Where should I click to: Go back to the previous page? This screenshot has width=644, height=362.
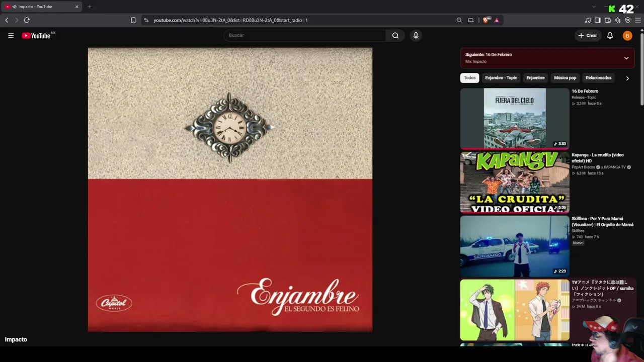click(7, 20)
